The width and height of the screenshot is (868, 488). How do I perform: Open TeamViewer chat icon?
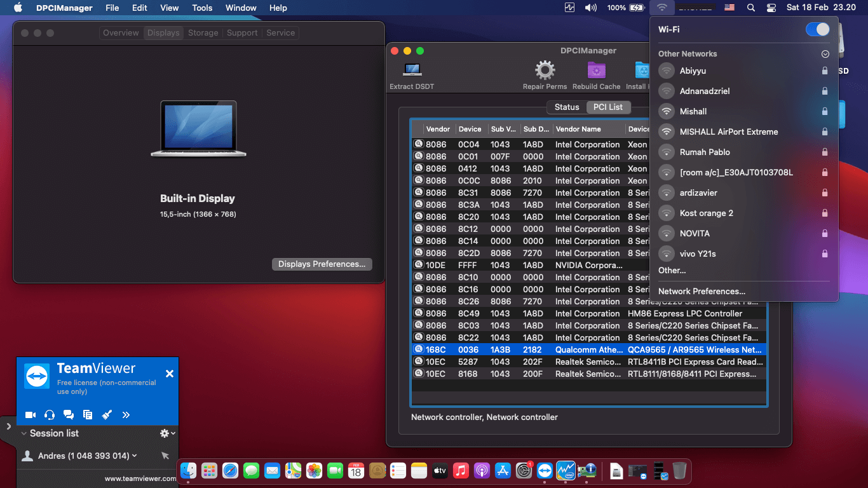point(68,414)
